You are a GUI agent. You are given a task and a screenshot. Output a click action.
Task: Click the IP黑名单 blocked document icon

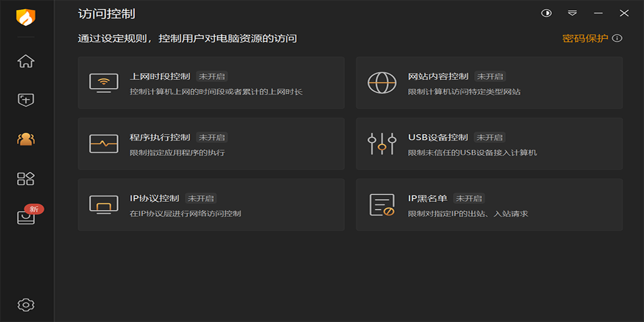point(382,205)
